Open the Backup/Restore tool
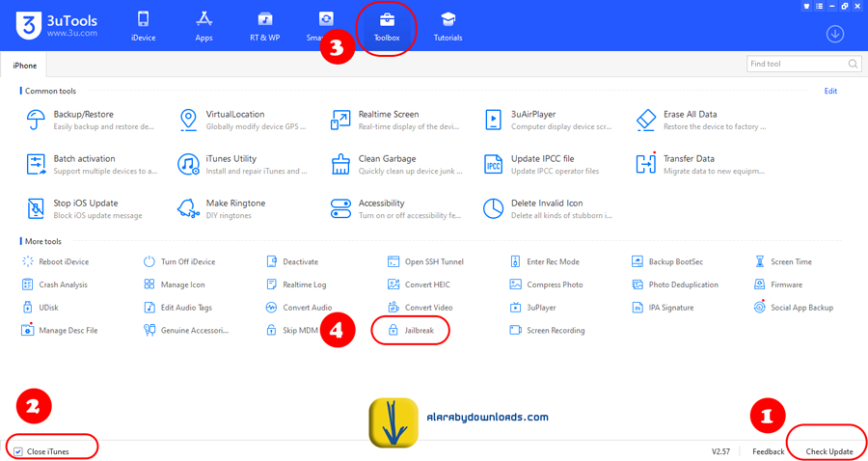This screenshot has height=461, width=868. [x=91, y=120]
